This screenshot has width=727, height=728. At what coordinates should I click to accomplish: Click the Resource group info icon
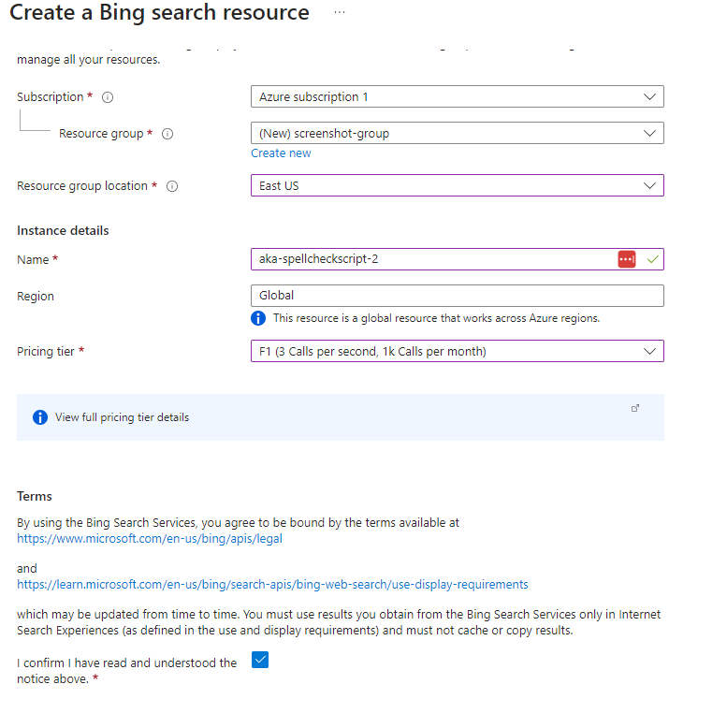[167, 134]
